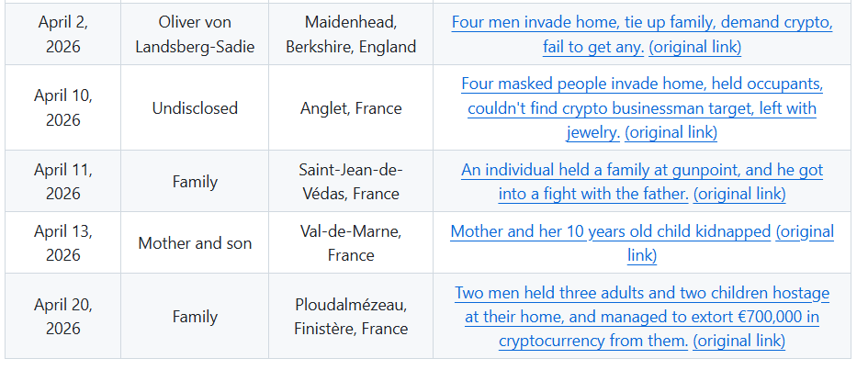Viewport: 868px width, 370px height.
Task: Open original link for Ploudalmézeau incident
Action: [738, 341]
